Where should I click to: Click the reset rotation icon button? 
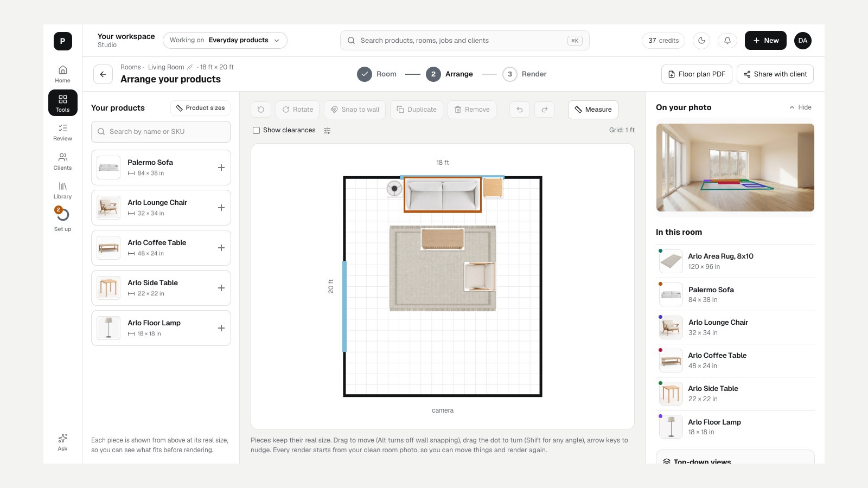pos(261,110)
